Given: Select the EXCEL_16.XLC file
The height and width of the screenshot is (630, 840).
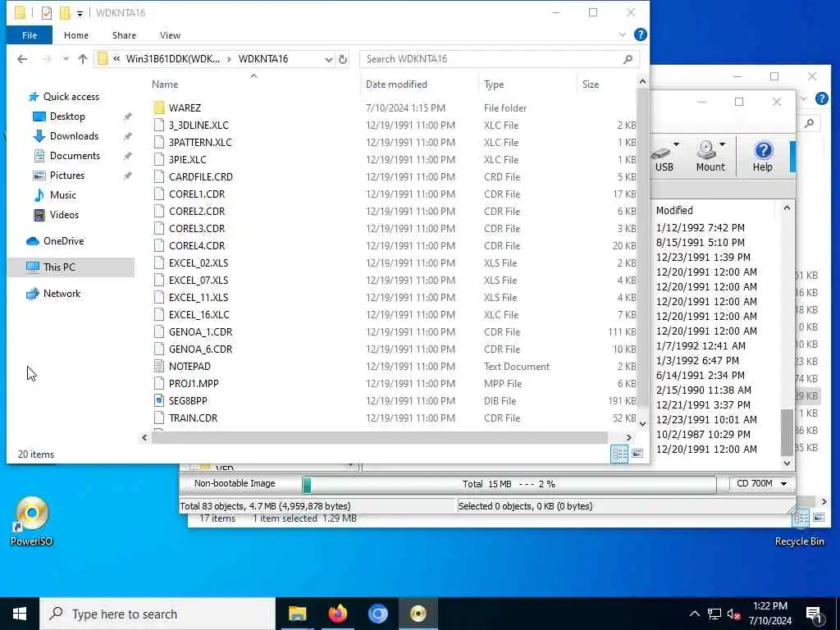Looking at the screenshot, I should (x=199, y=314).
